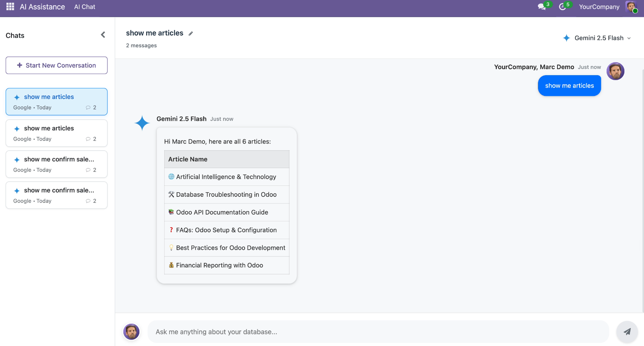Open the second 'show me articles' chat

click(57, 133)
